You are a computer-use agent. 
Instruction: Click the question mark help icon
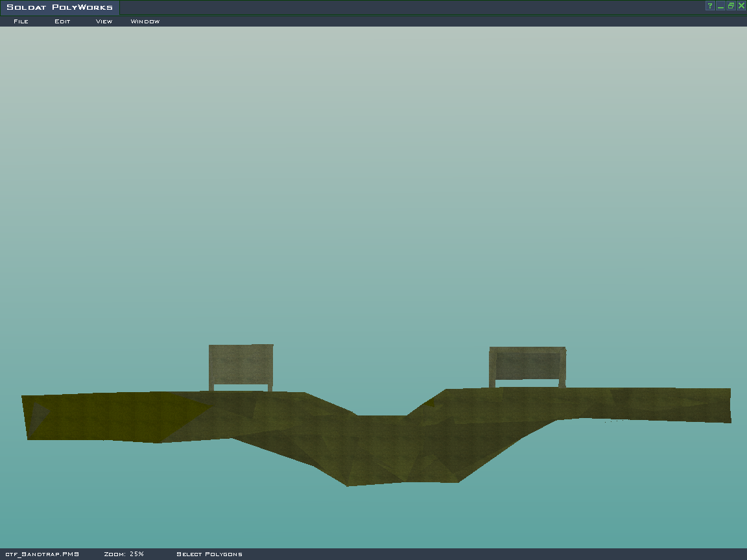coord(710,6)
